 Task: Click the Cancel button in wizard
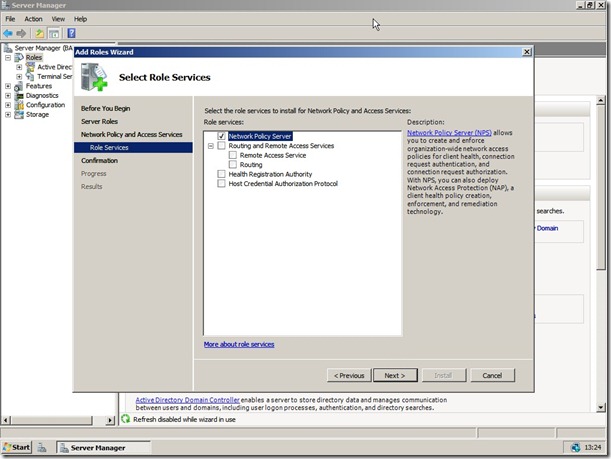pos(493,375)
